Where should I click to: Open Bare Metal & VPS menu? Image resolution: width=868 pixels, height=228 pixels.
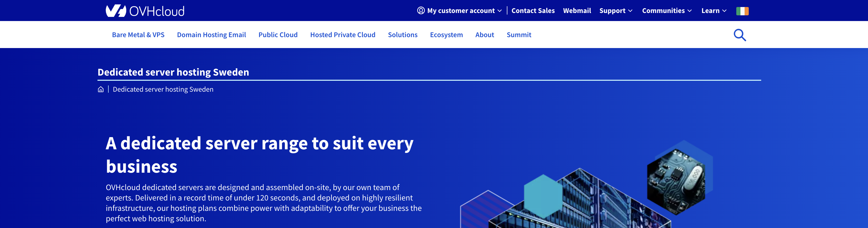point(138,35)
